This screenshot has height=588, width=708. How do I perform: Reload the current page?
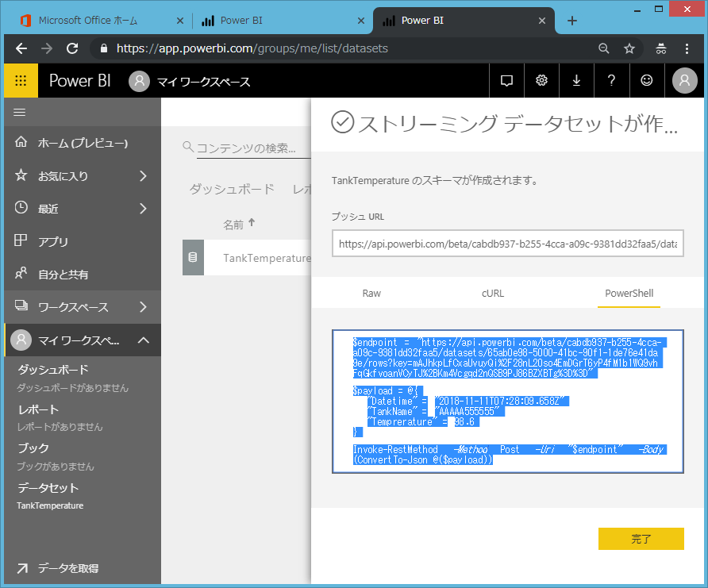tap(72, 48)
